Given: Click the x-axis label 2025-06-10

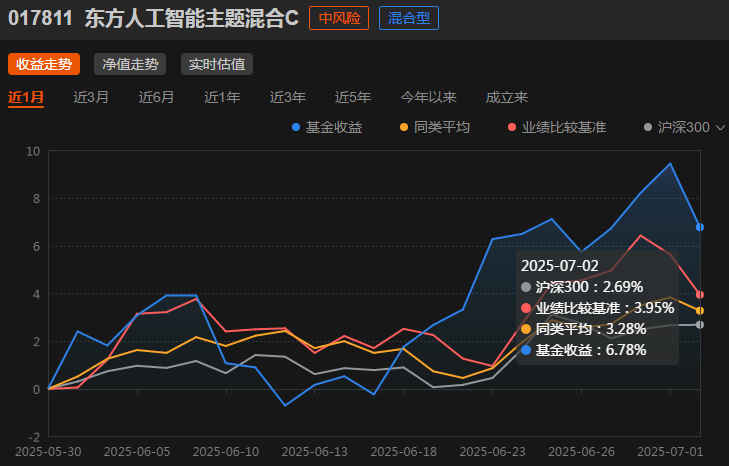Looking at the screenshot, I should click(226, 452).
